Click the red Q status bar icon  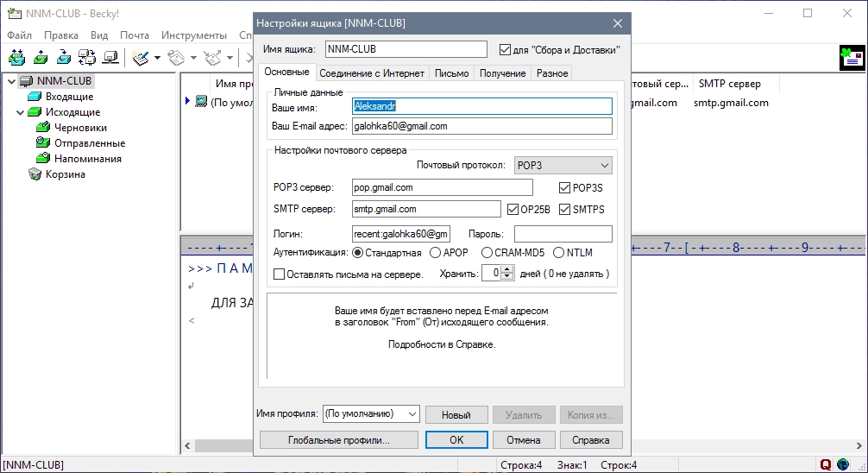[x=826, y=464]
